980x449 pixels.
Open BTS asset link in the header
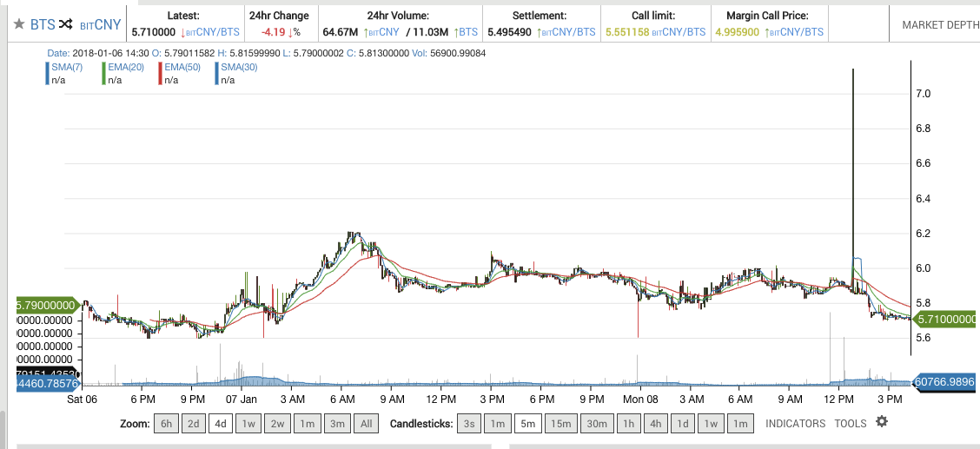pyautogui.click(x=43, y=24)
